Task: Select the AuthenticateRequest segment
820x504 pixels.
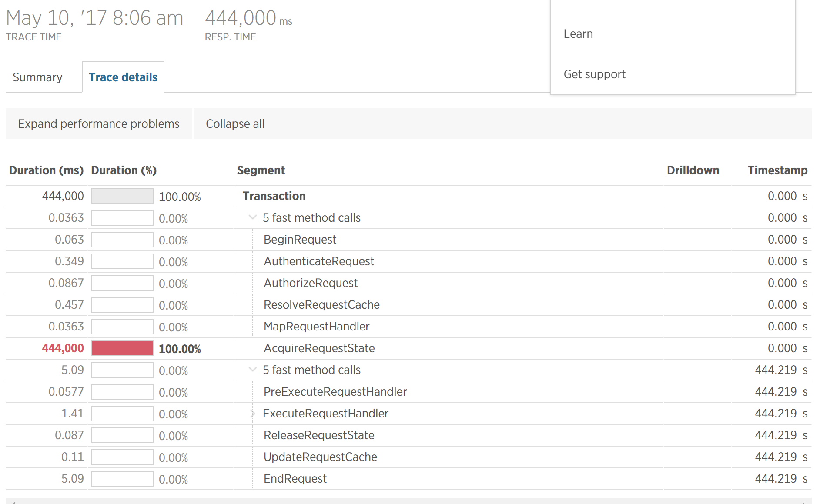Action: coord(319,261)
